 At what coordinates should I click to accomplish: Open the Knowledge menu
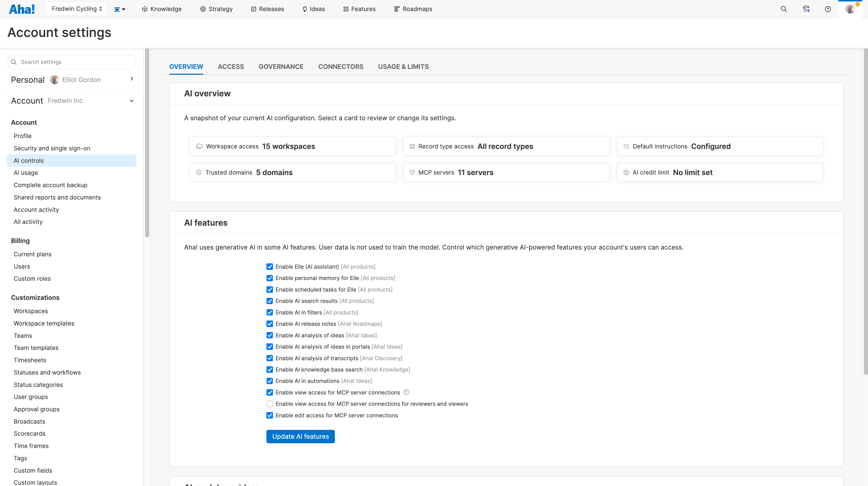(x=162, y=9)
